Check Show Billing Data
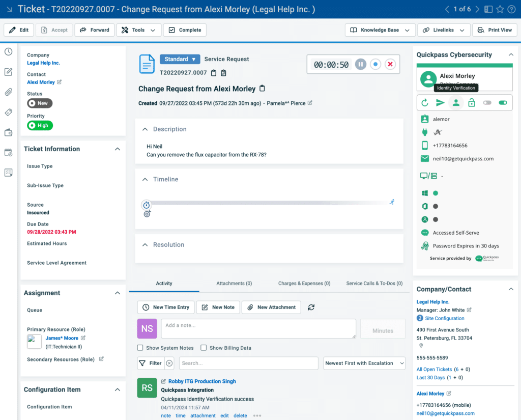This screenshot has width=521, height=420. (204, 348)
